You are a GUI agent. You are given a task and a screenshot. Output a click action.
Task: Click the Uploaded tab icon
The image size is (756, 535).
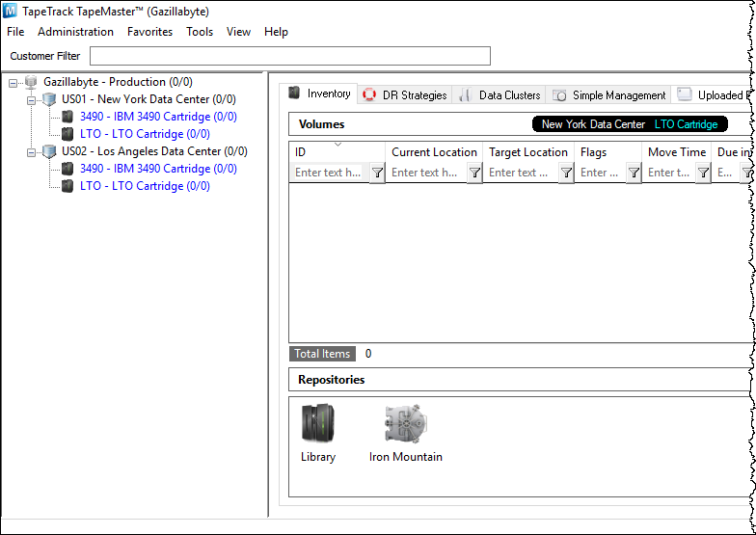pyautogui.click(x=685, y=94)
